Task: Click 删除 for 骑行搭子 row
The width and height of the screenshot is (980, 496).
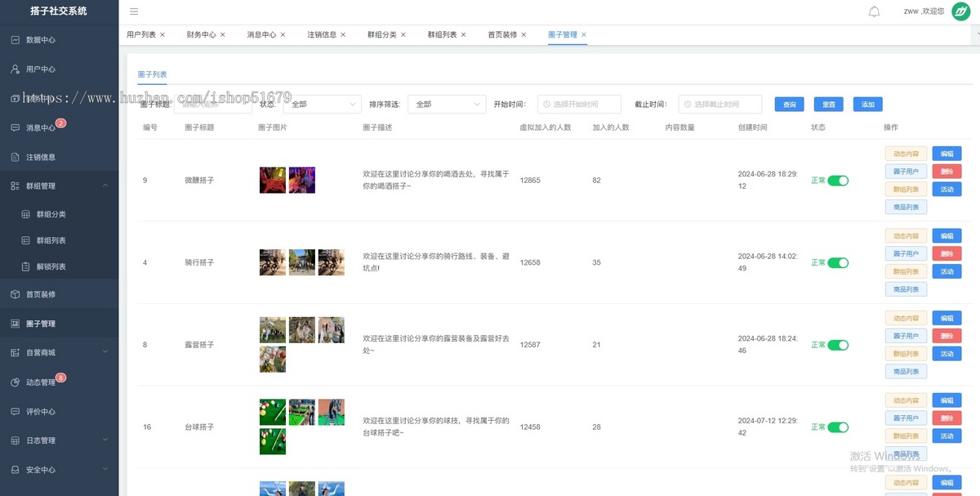Action: [947, 253]
